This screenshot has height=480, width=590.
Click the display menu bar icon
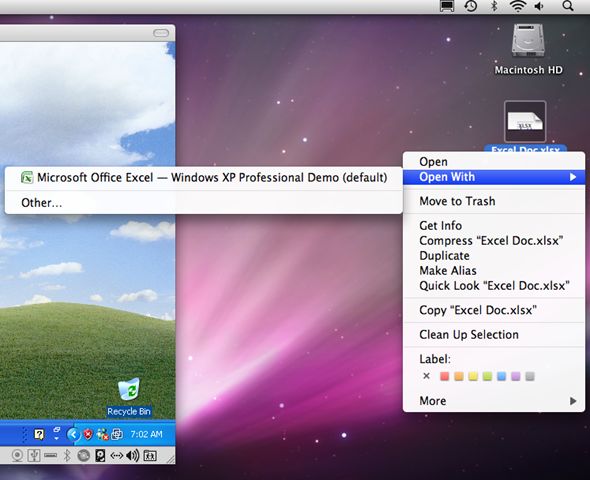pos(447,6)
